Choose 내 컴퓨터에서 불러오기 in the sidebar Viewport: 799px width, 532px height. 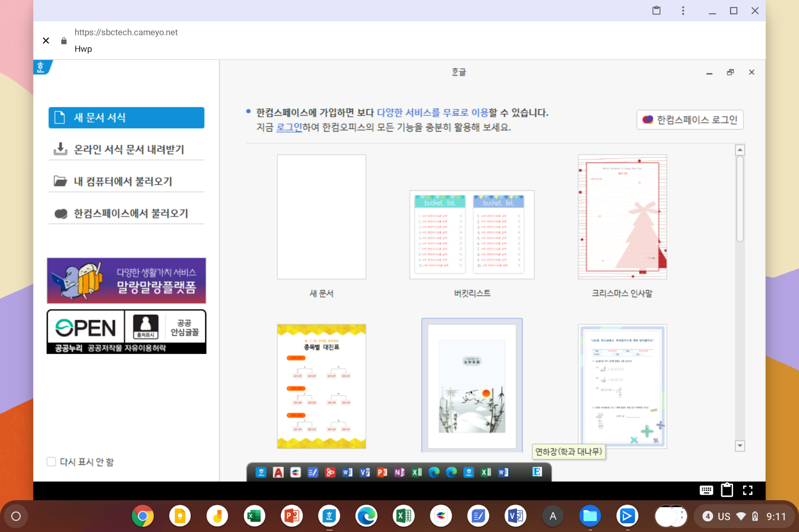[x=126, y=181]
